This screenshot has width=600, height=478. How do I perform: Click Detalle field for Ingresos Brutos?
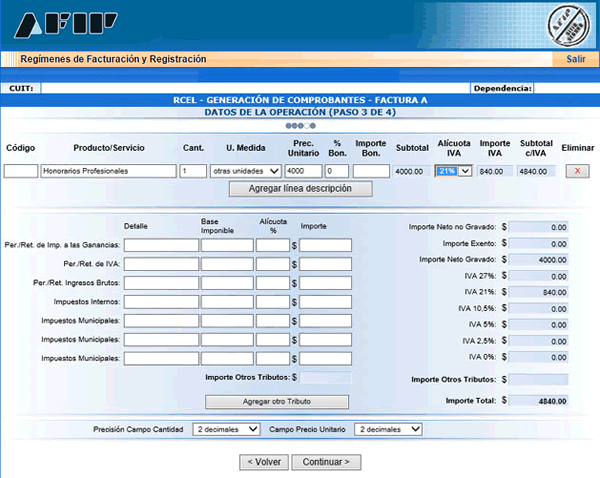tap(161, 283)
